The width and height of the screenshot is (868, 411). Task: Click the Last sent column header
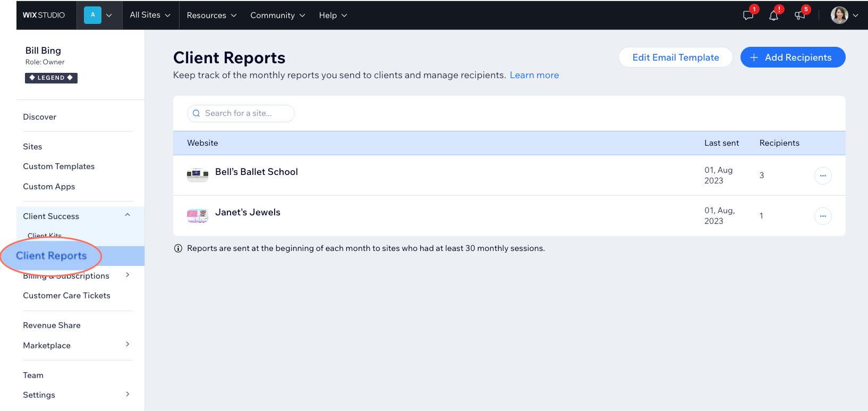[721, 143]
